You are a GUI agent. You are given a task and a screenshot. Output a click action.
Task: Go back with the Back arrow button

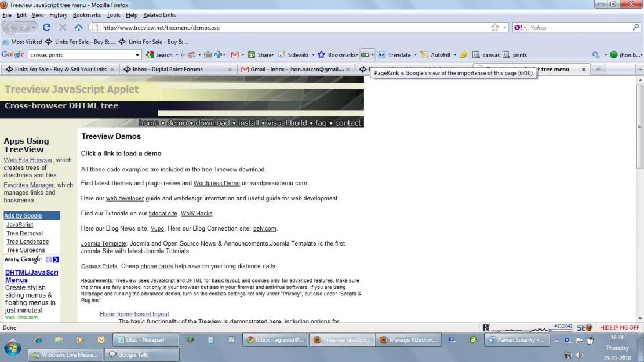[10, 27]
